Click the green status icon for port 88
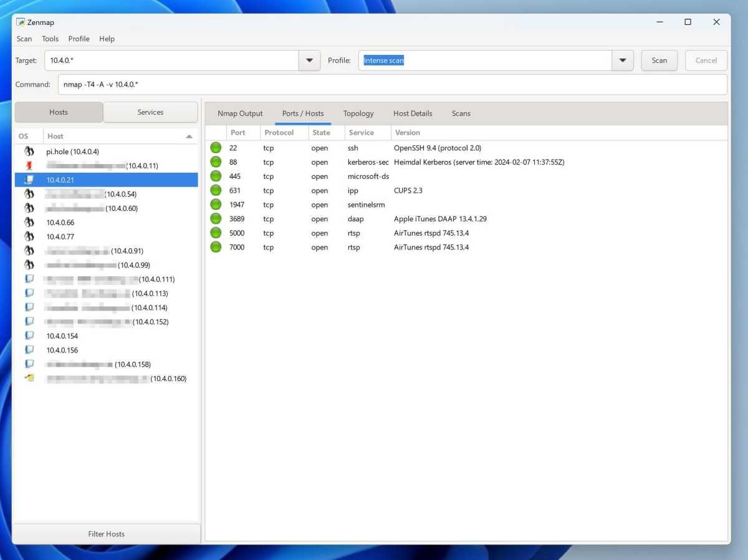748x560 pixels. [x=216, y=162]
